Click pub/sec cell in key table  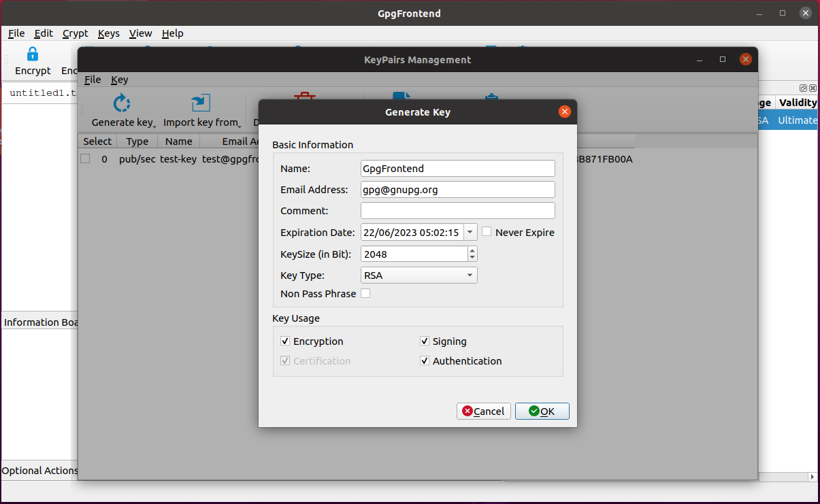point(137,159)
